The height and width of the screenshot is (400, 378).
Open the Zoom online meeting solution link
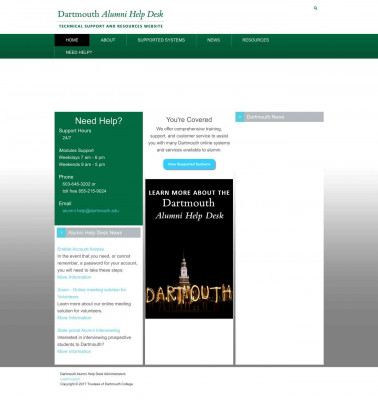coord(92,293)
